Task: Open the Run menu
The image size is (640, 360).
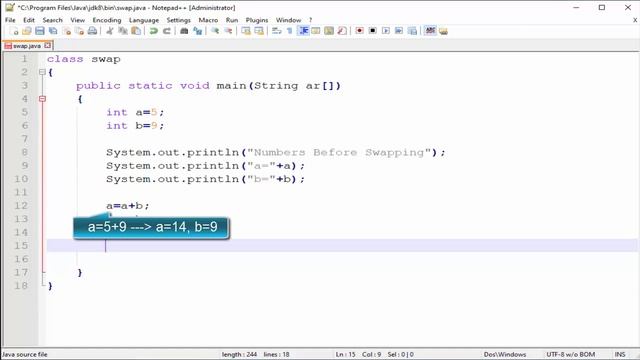Action: tap(232, 20)
